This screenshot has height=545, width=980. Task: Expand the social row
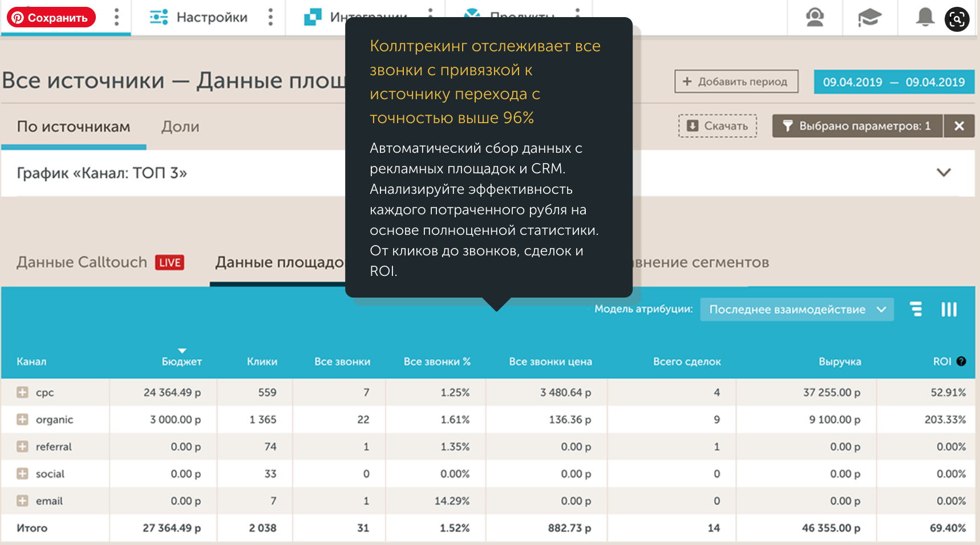click(x=22, y=474)
